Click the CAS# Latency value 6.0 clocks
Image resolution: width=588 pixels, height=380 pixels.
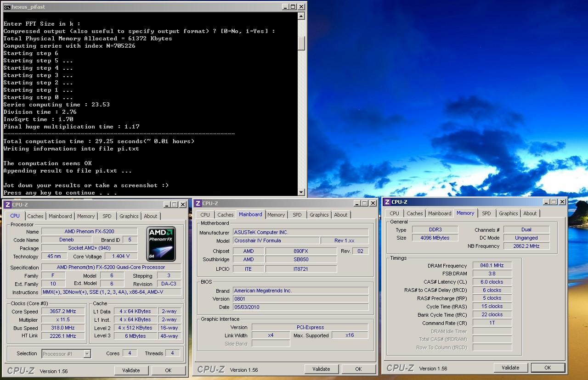(x=492, y=282)
